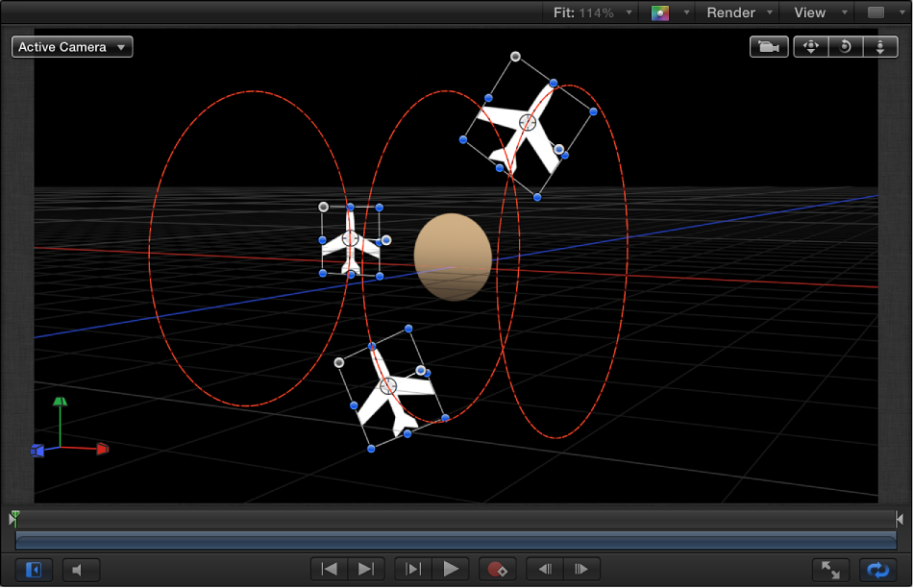
Task: Enable loop playback
Action: pyautogui.click(x=877, y=569)
